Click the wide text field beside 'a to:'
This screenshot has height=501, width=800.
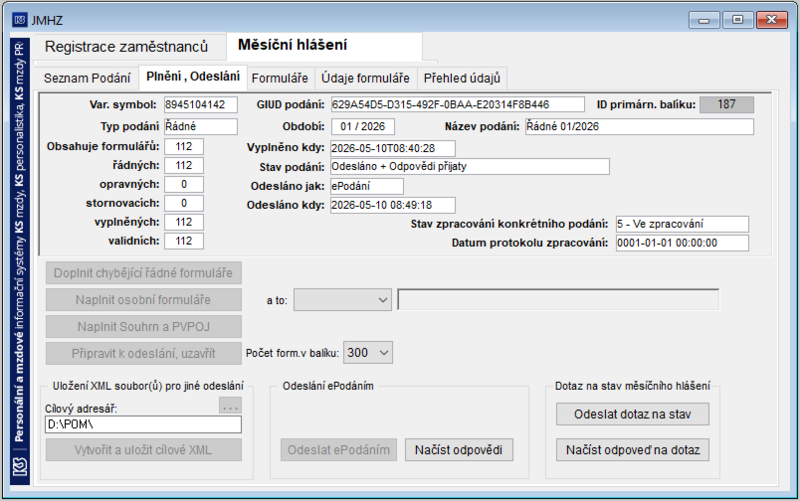click(x=558, y=300)
